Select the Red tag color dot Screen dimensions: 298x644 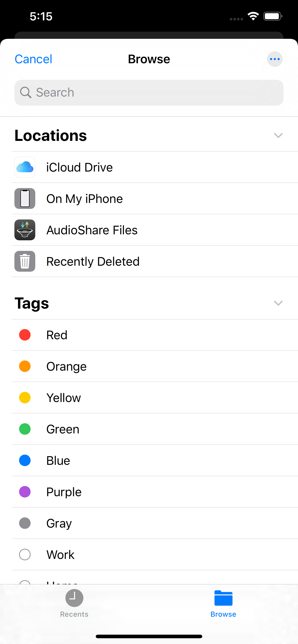pyautogui.click(x=25, y=335)
